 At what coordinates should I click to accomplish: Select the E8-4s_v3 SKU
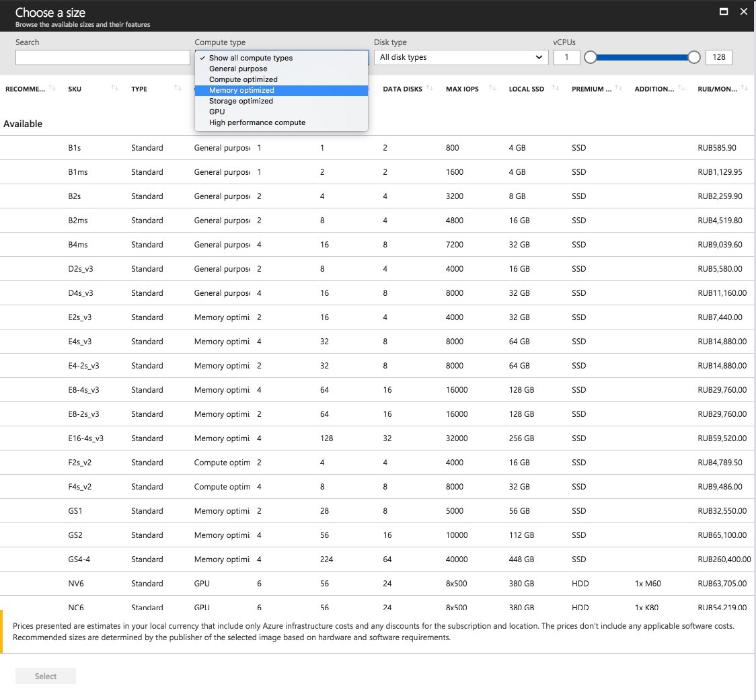(x=83, y=389)
